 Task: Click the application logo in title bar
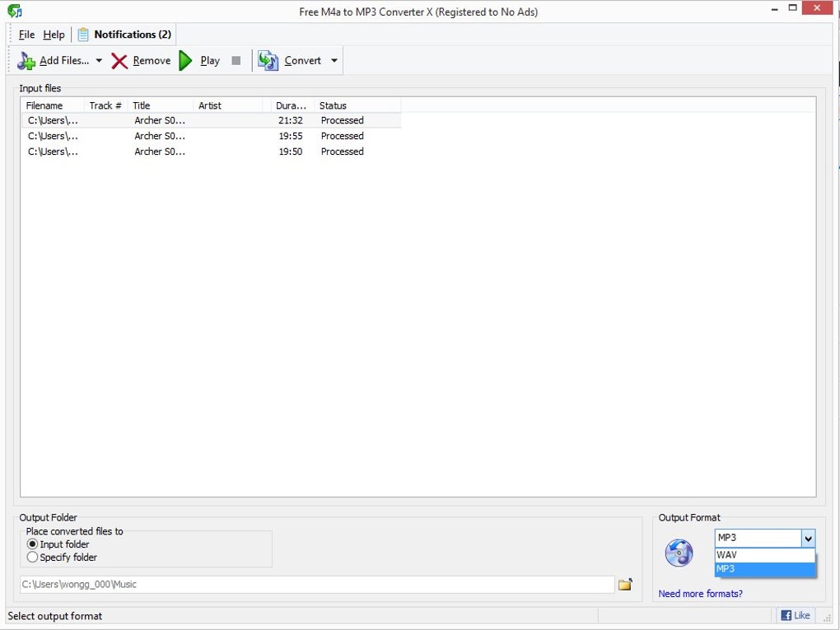pos(15,11)
